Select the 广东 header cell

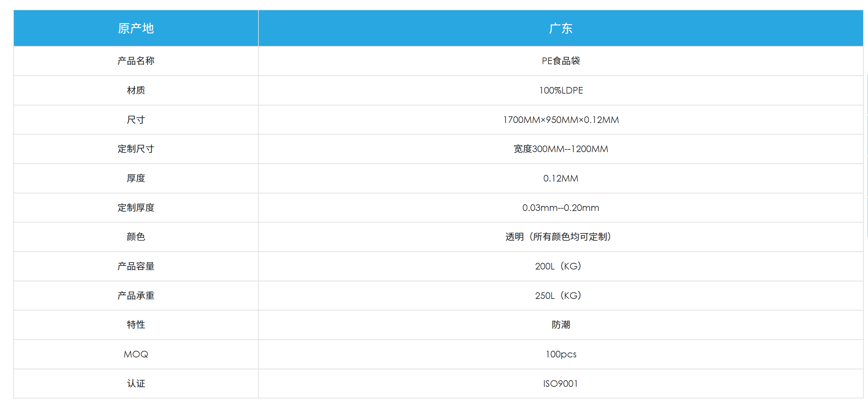pos(561,28)
